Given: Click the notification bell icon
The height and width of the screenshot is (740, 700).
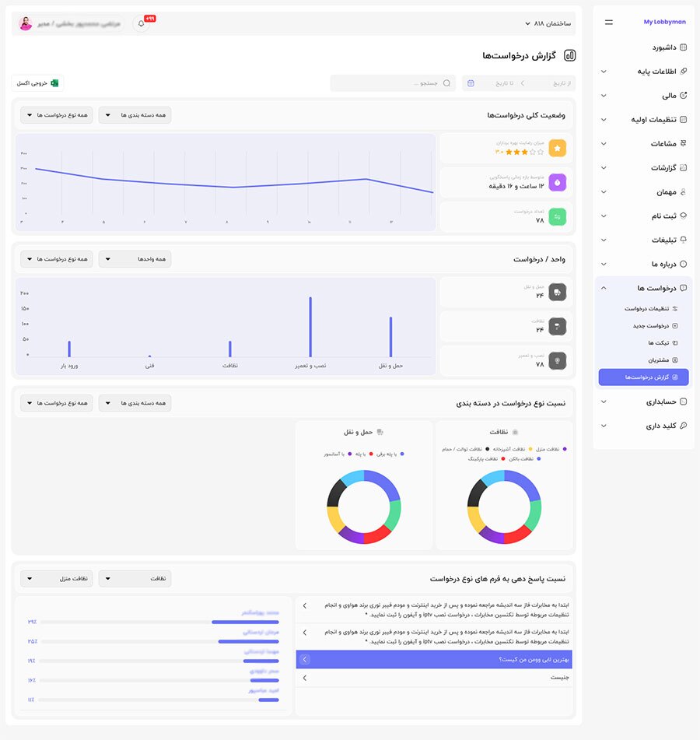Looking at the screenshot, I should [142, 23].
